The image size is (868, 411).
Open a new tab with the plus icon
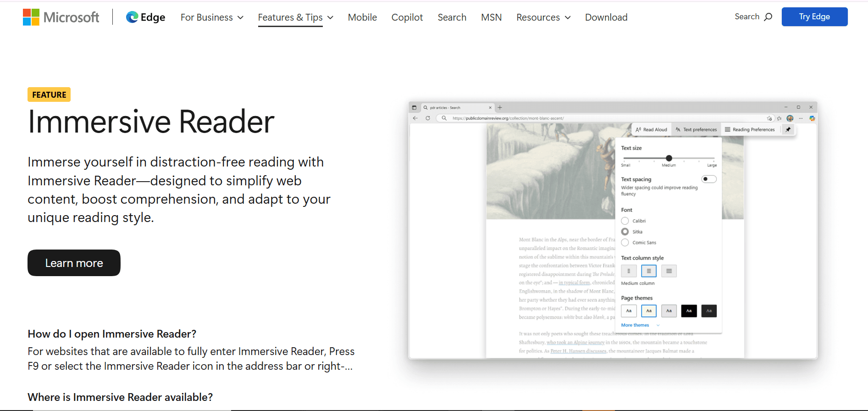(500, 108)
